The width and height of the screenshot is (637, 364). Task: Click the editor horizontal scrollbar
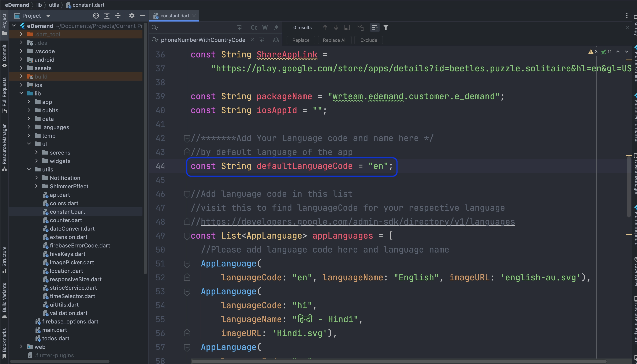tap(399, 361)
